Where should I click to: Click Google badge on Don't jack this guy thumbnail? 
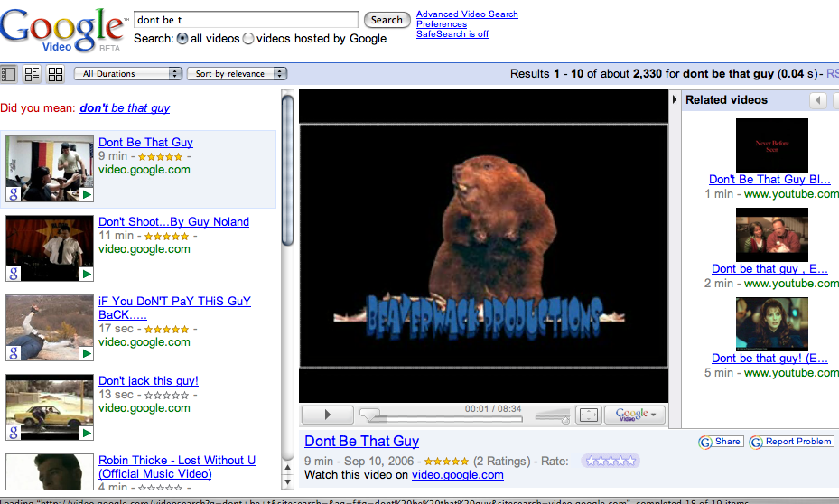(x=14, y=433)
